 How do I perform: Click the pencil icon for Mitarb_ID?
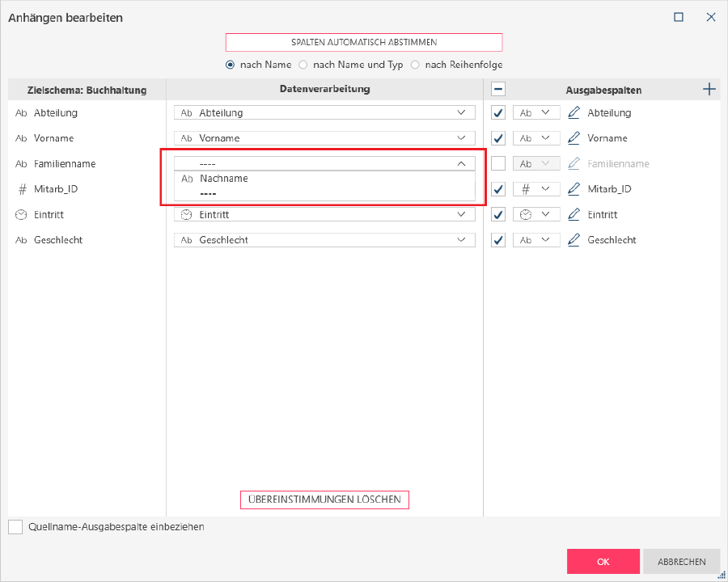point(574,189)
